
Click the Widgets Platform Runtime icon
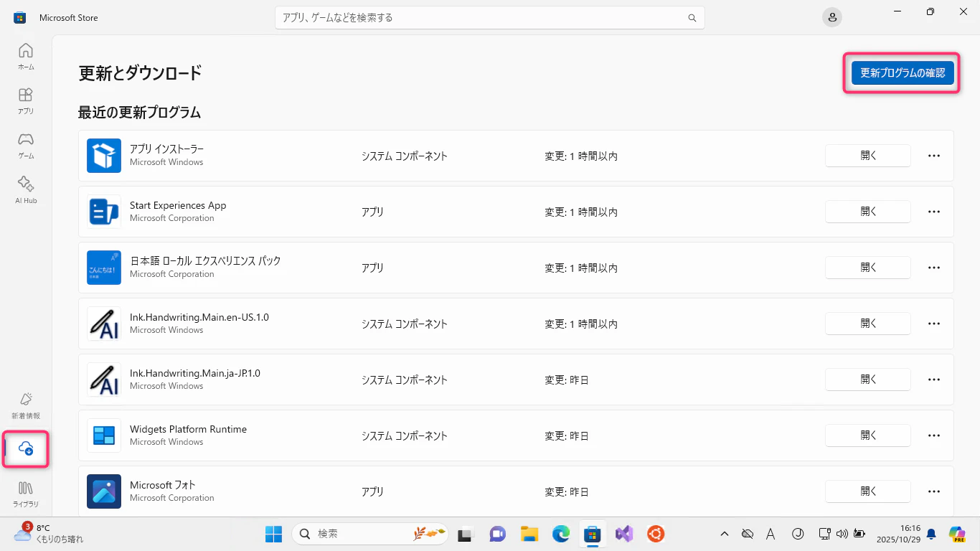tap(104, 435)
